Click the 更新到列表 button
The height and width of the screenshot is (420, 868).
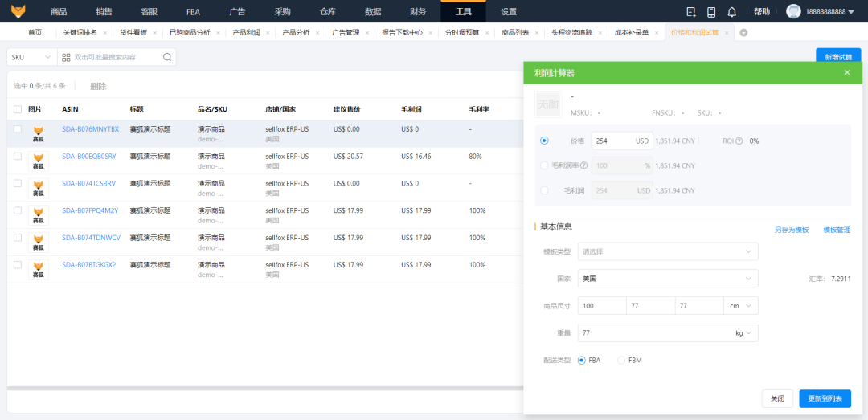pos(825,398)
